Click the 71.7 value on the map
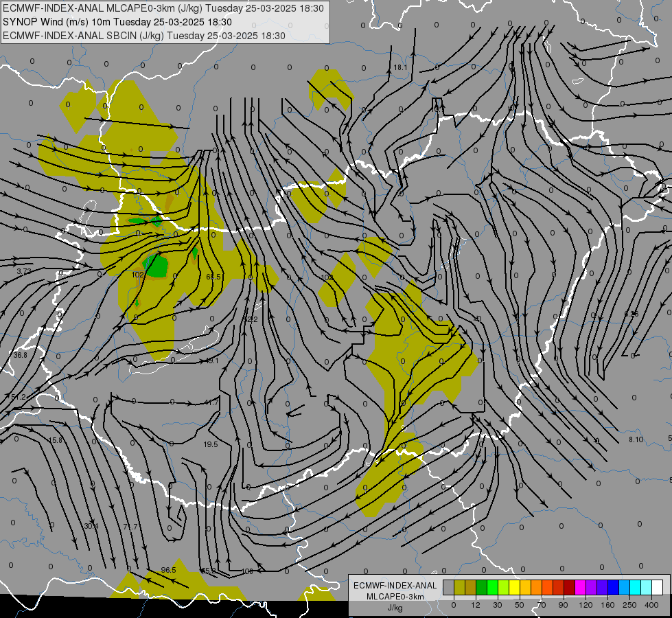 coord(130,526)
